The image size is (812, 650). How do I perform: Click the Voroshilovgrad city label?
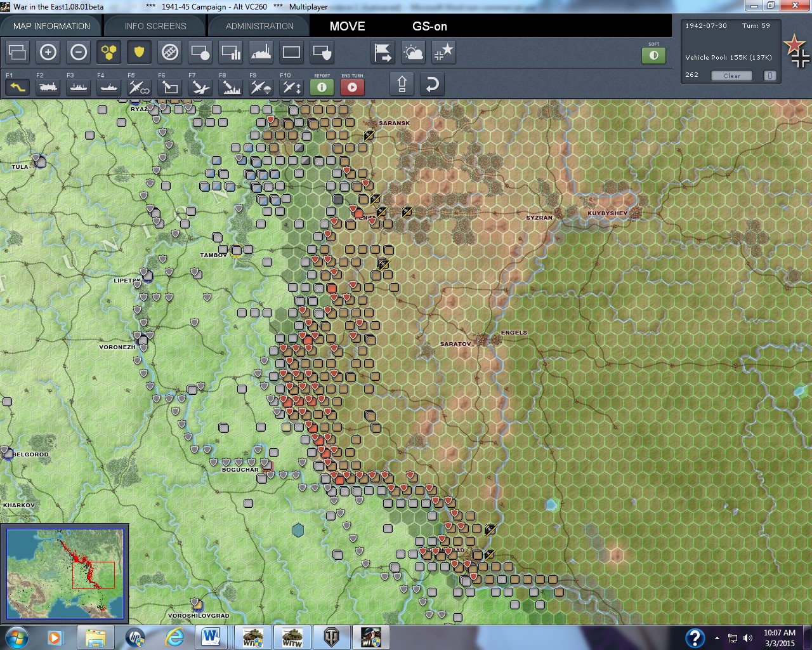(x=199, y=616)
